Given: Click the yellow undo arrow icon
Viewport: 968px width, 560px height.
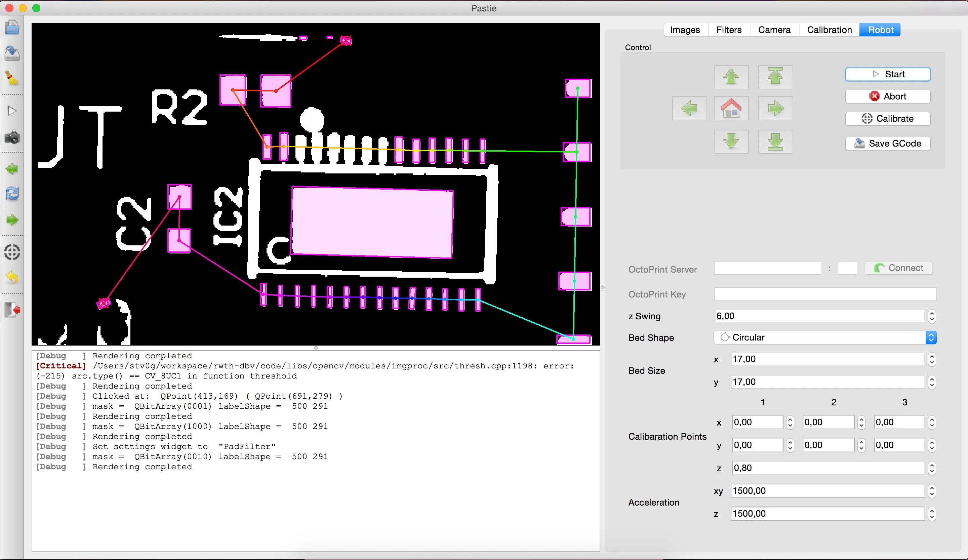Looking at the screenshot, I should coord(12,277).
